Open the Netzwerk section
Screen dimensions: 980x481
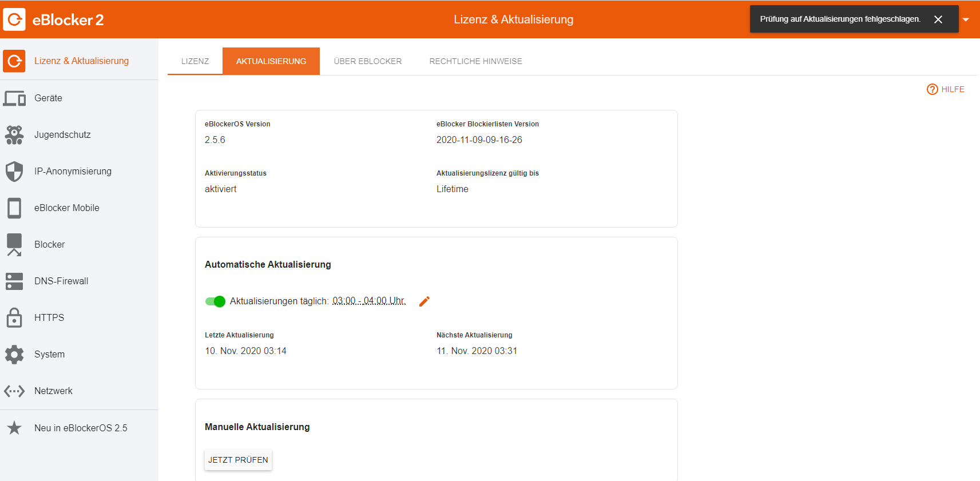pyautogui.click(x=79, y=391)
